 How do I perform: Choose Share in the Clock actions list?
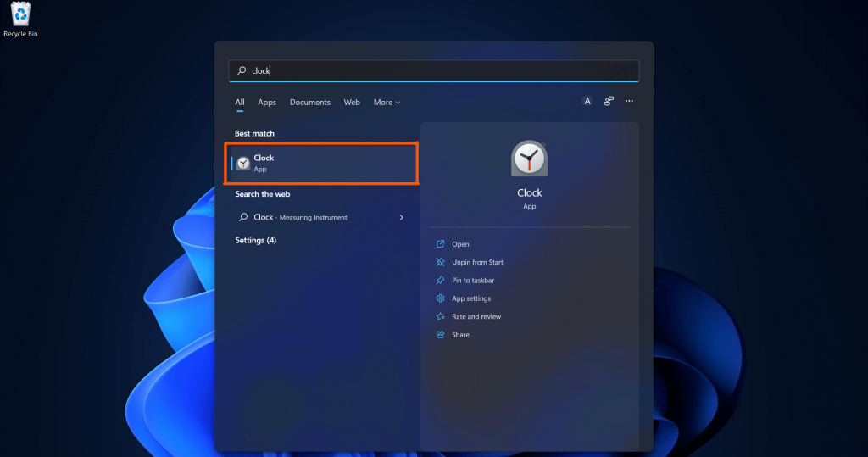point(460,335)
